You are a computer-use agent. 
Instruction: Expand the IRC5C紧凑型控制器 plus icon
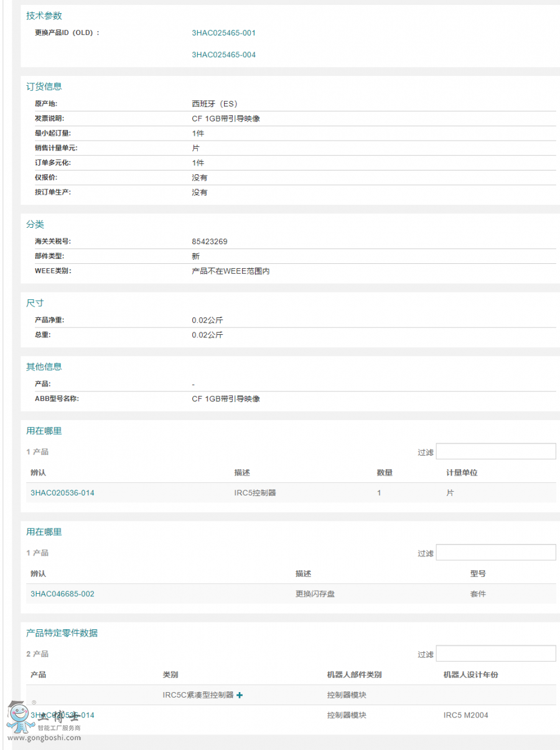tap(240, 695)
